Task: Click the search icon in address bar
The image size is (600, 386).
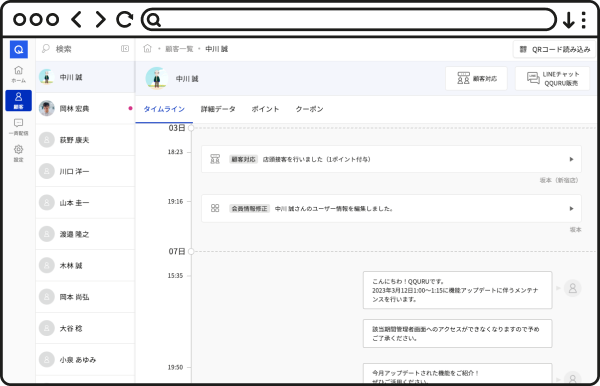Action: (153, 20)
